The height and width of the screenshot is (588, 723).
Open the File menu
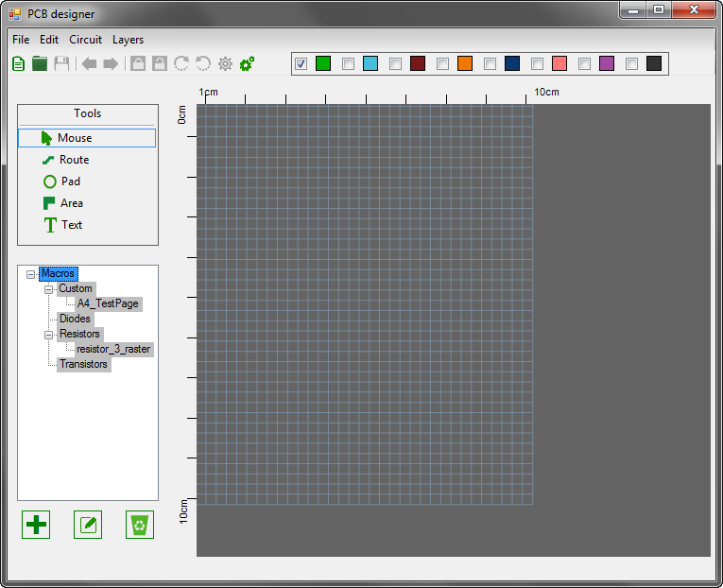click(x=21, y=40)
